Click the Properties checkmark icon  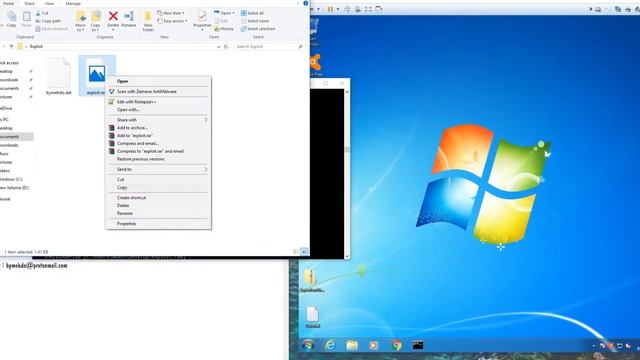click(x=202, y=16)
